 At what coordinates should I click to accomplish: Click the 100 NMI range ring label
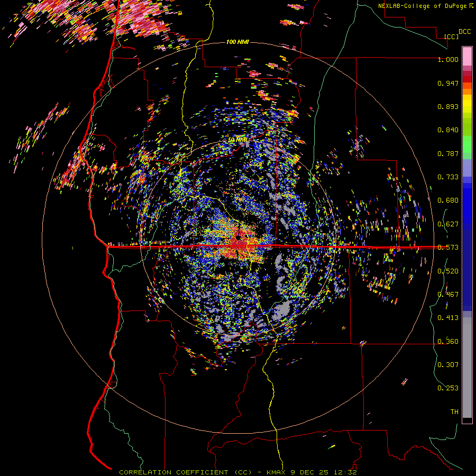point(237,42)
